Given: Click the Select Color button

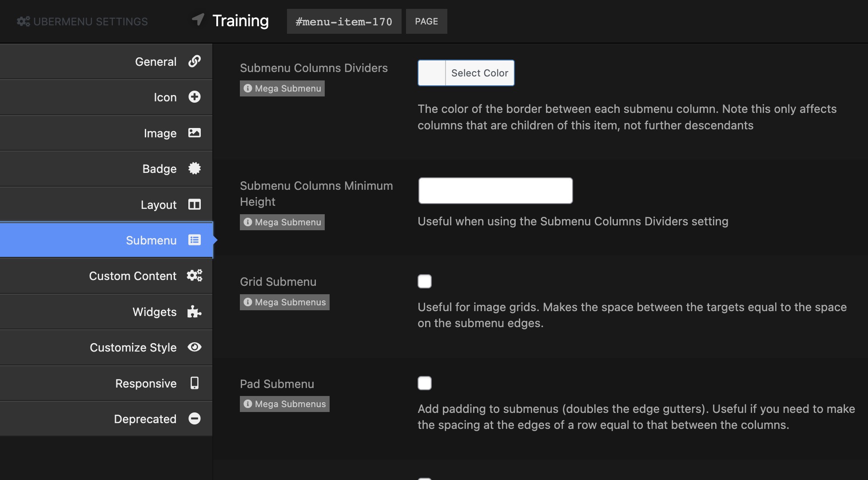Looking at the screenshot, I should (x=479, y=73).
